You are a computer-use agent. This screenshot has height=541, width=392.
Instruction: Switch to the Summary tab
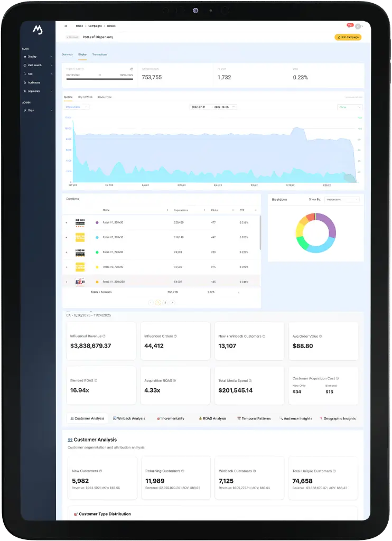(x=67, y=54)
